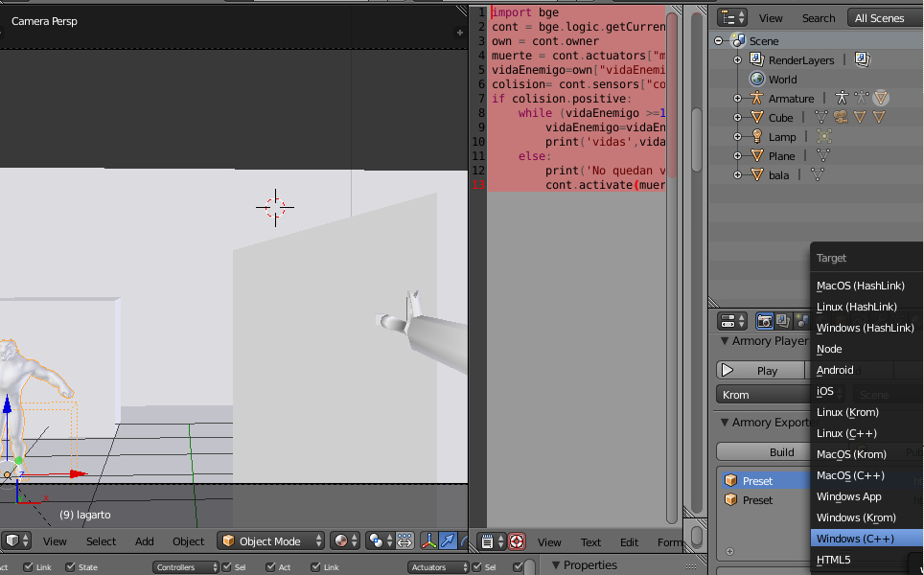Open the Object Mode dropdown
Image resolution: width=924 pixels, height=575 pixels.
[x=270, y=540]
